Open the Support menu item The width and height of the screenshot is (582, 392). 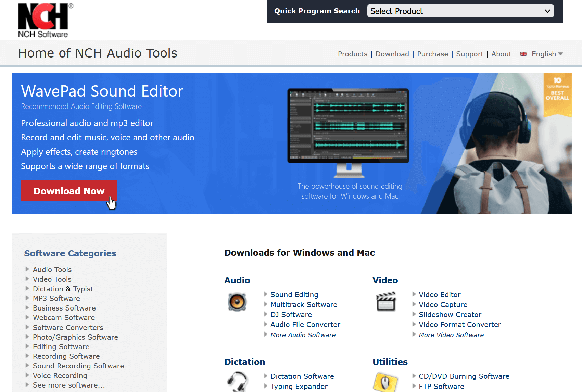470,54
